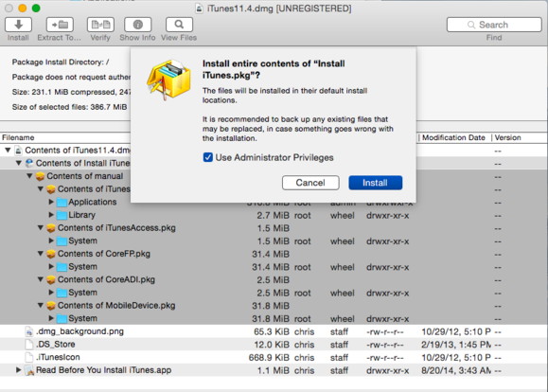Open the Show Info toolbar icon

(x=137, y=25)
